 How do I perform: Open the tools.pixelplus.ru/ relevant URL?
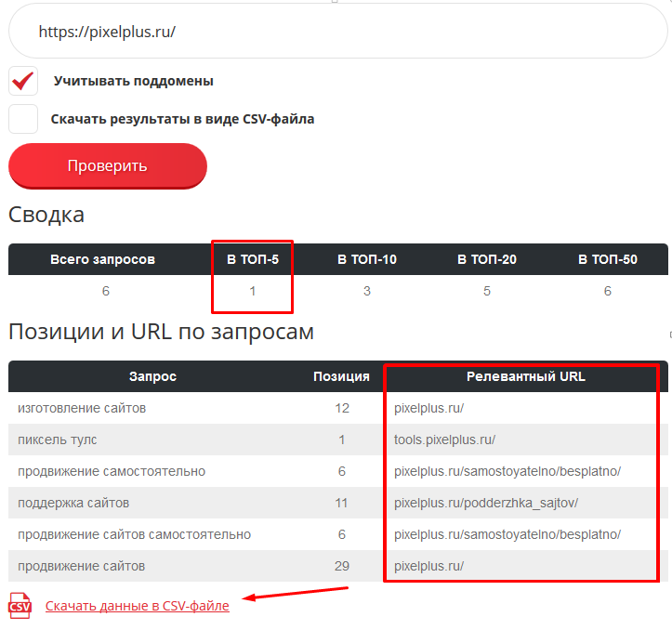click(x=444, y=440)
